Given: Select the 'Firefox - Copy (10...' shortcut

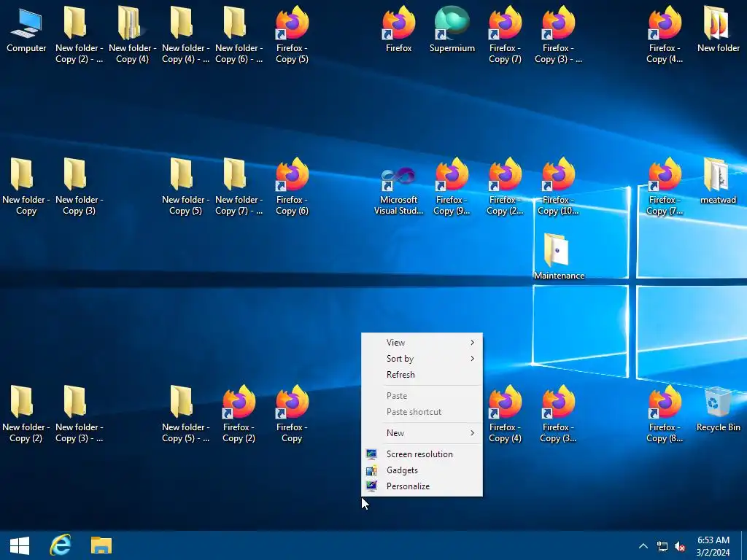Looking at the screenshot, I should [x=558, y=187].
